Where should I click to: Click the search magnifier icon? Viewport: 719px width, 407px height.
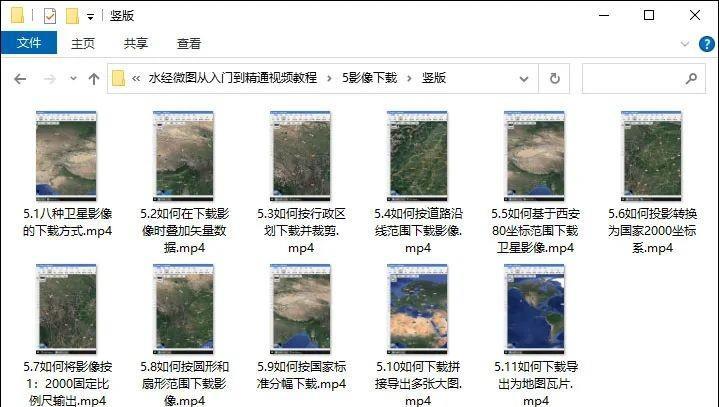click(x=691, y=79)
